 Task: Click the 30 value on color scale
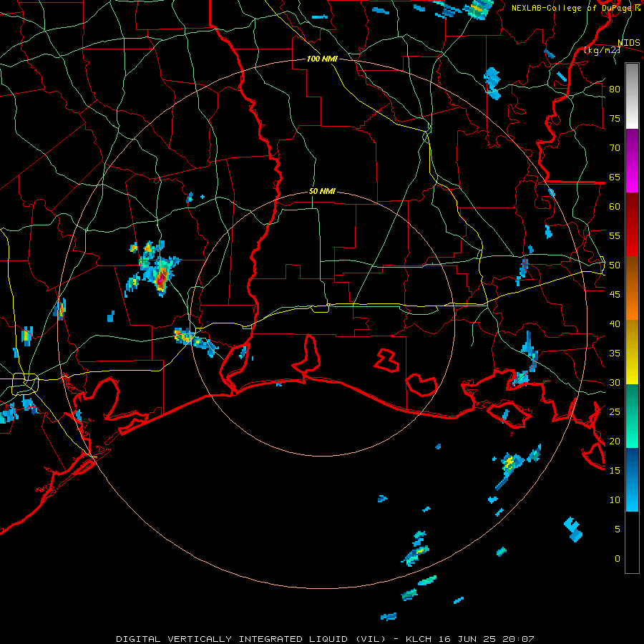615,382
